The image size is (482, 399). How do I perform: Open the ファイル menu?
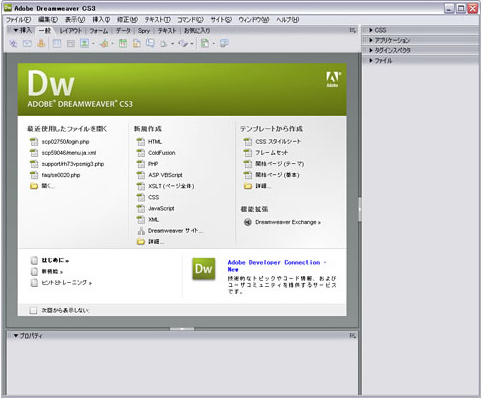tap(19, 20)
